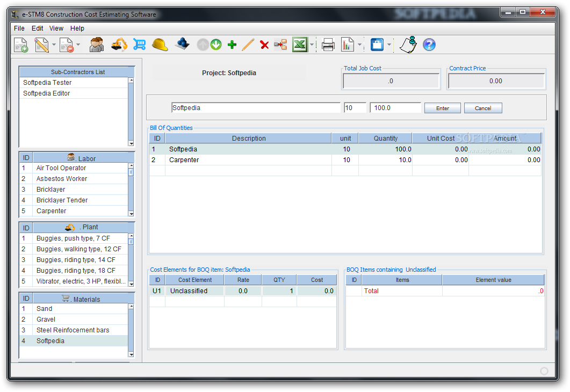Open the View menu
Screen dimensions: 570x392
pyautogui.click(x=56, y=28)
